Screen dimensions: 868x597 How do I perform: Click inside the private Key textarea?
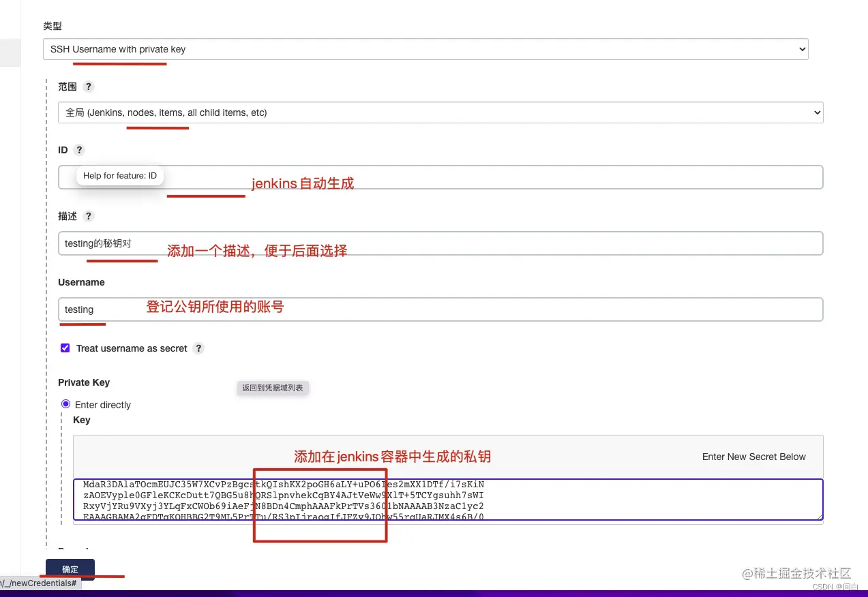coord(448,500)
